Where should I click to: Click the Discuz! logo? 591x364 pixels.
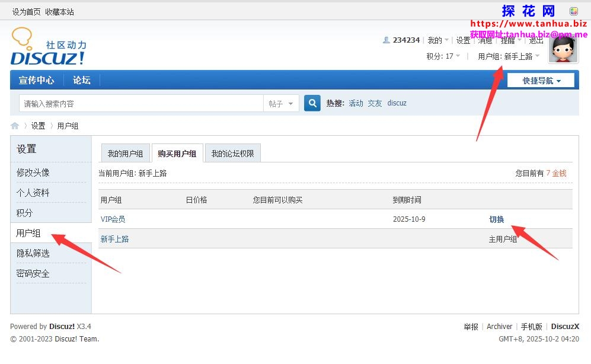pyautogui.click(x=48, y=46)
